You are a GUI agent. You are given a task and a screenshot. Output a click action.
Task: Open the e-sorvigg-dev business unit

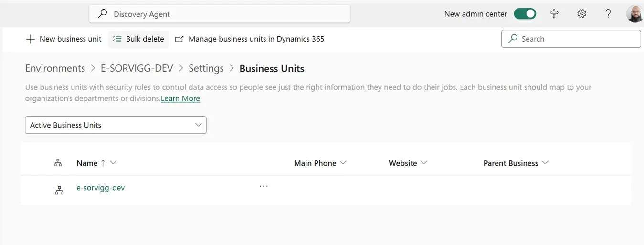[x=101, y=188]
